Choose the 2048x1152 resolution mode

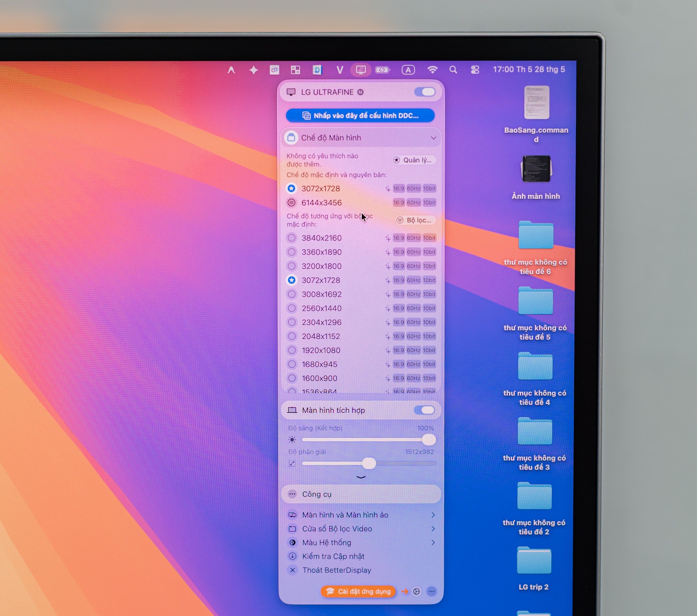(361, 336)
